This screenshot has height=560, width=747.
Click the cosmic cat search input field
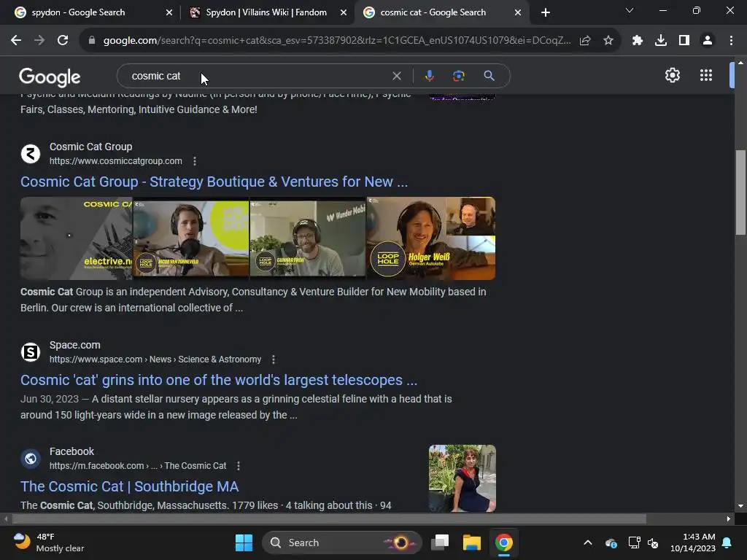coord(258,76)
